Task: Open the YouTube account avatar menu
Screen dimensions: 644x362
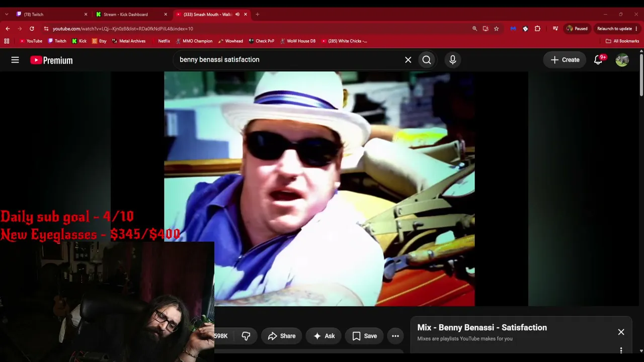Action: (622, 60)
